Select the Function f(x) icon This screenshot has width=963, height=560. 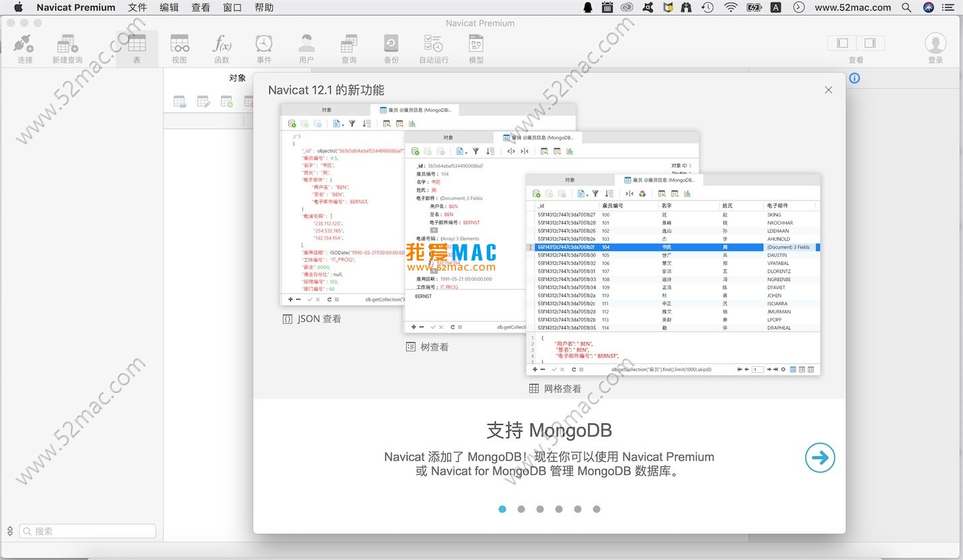pyautogui.click(x=222, y=44)
